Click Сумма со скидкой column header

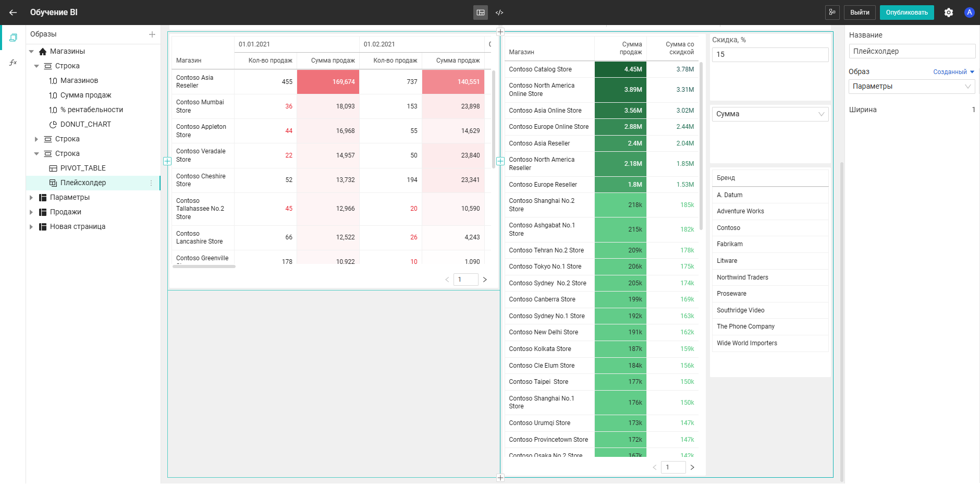(x=673, y=48)
